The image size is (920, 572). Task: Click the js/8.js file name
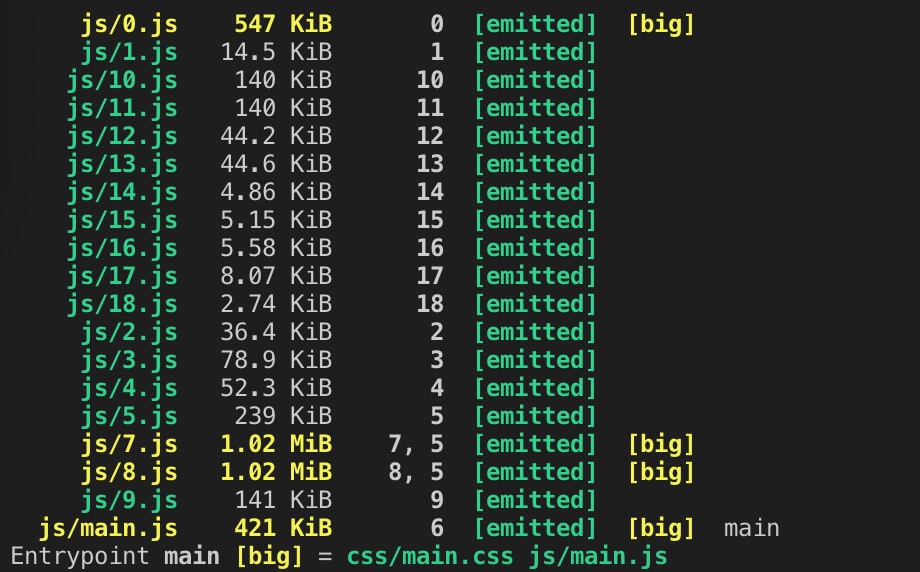129,473
